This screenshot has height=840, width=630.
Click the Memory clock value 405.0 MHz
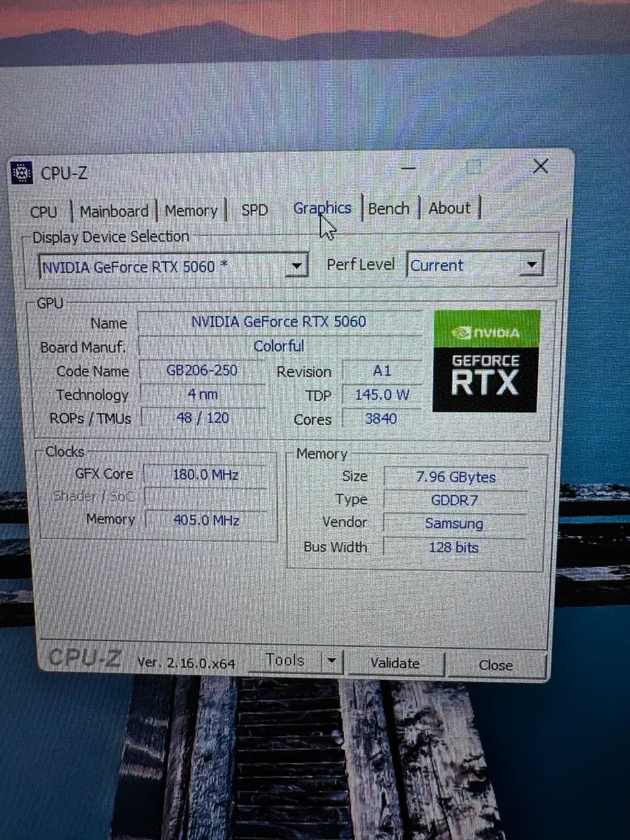click(205, 520)
